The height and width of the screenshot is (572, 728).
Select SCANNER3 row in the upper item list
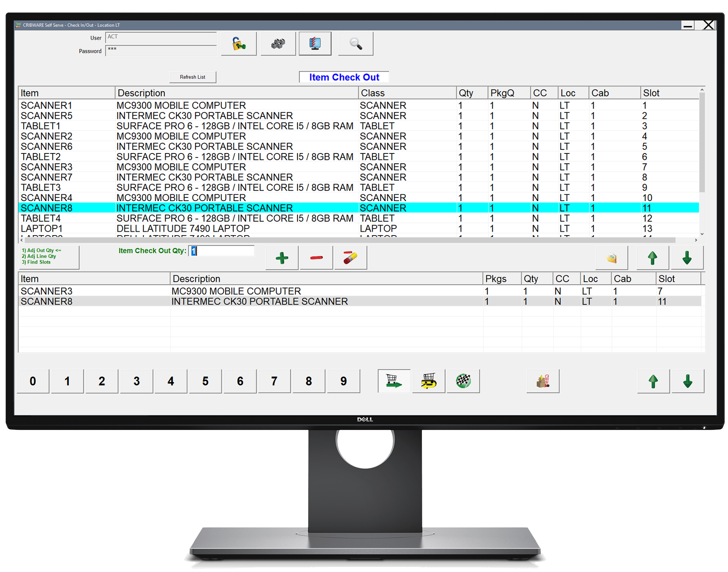(x=358, y=167)
